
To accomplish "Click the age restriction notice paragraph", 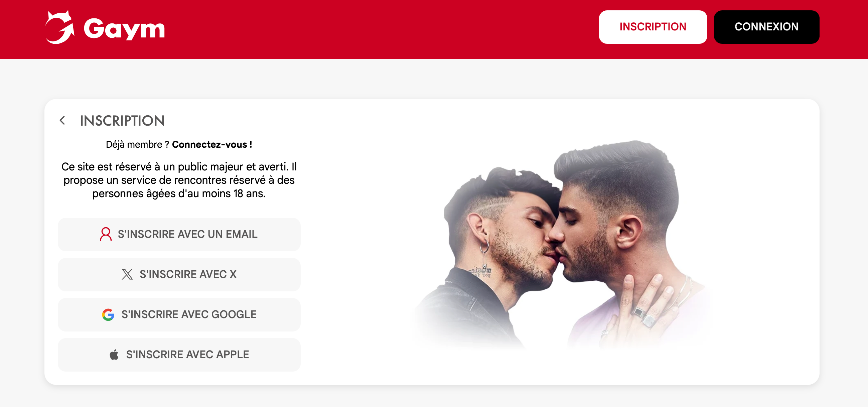I will point(179,180).
